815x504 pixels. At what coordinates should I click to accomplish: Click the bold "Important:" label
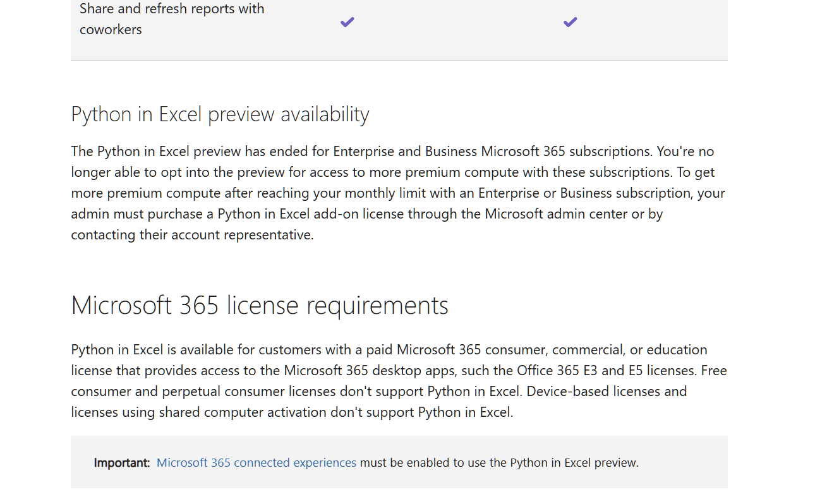(x=122, y=462)
